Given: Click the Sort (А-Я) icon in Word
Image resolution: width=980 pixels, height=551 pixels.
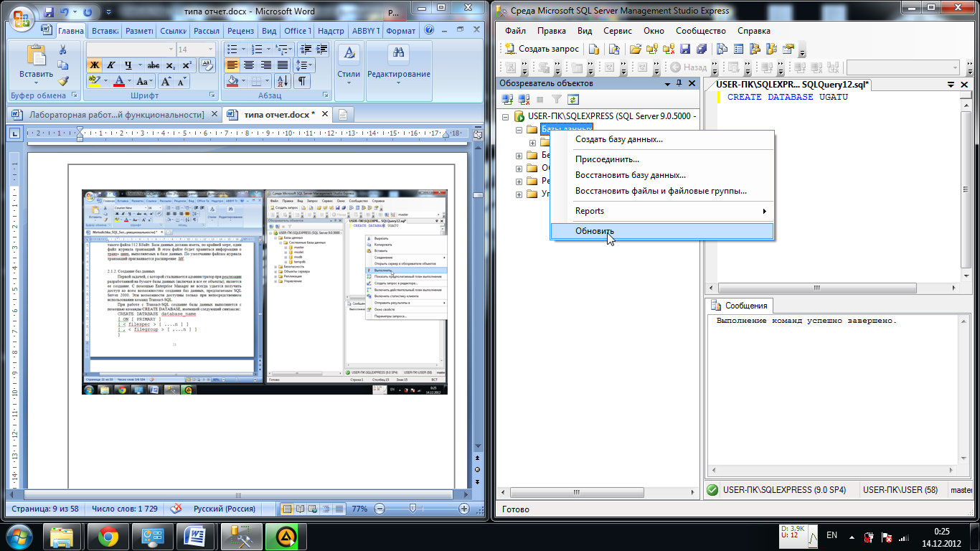Looking at the screenshot, I should coord(282,81).
